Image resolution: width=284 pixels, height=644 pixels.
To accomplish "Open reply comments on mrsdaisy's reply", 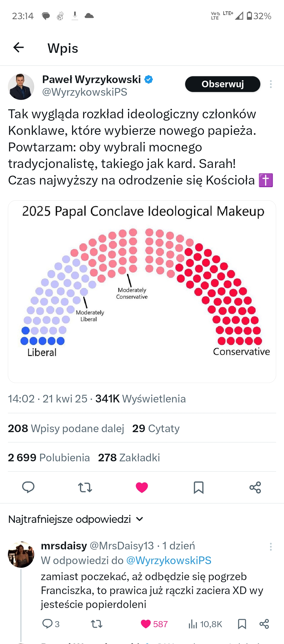I will [51, 624].
